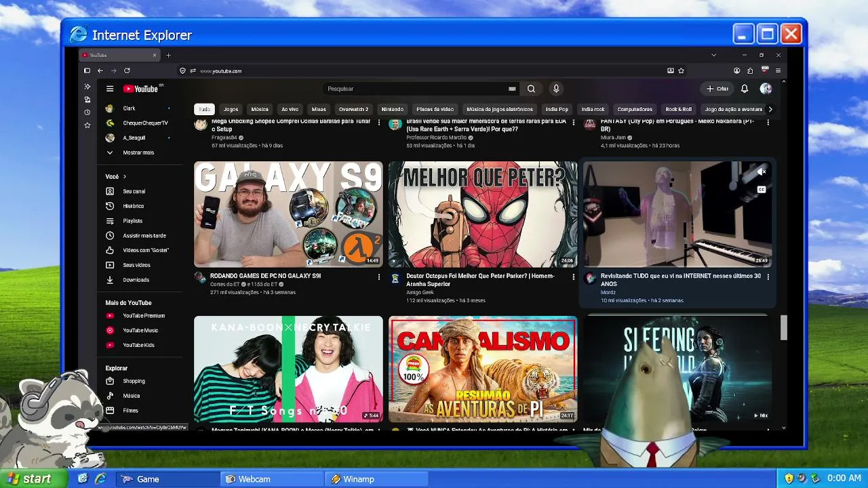Play the GALAXY S9 video thumbnail
Viewport: 868px width, 488px height.
tap(288, 214)
